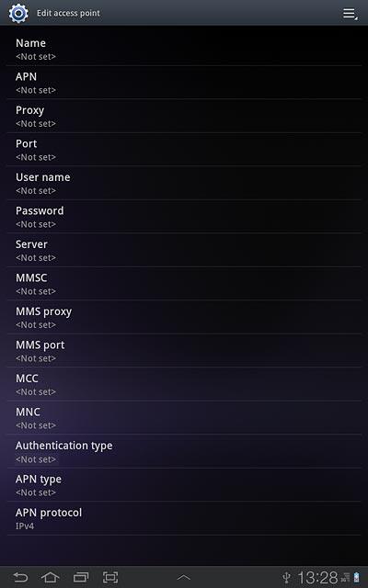Image resolution: width=368 pixels, height=588 pixels.
Task: Tap the screenshot capture icon
Action: pos(110,577)
